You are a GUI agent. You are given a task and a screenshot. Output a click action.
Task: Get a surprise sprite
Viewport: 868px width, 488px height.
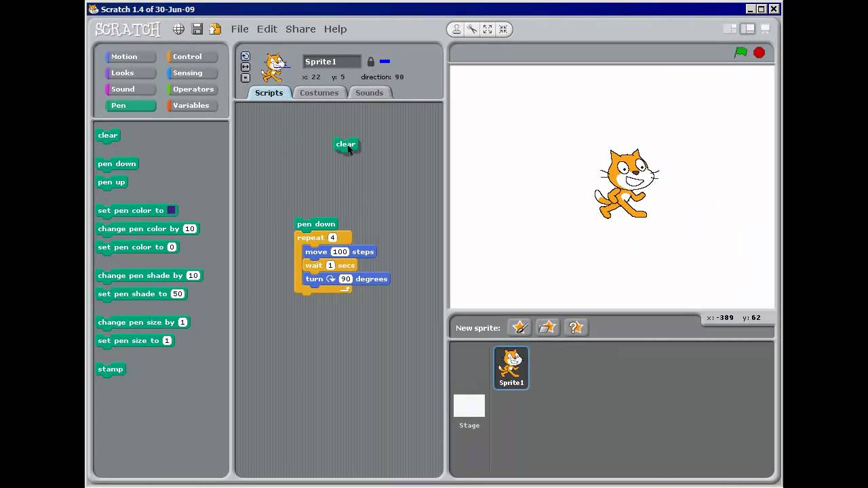tap(576, 327)
